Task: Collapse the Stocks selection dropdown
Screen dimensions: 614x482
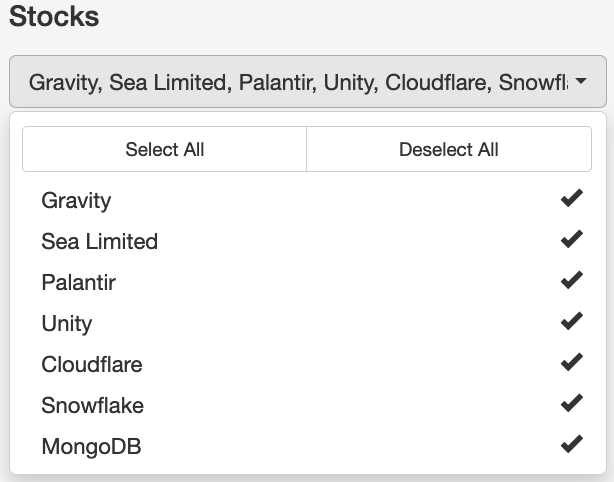Action: [307, 82]
